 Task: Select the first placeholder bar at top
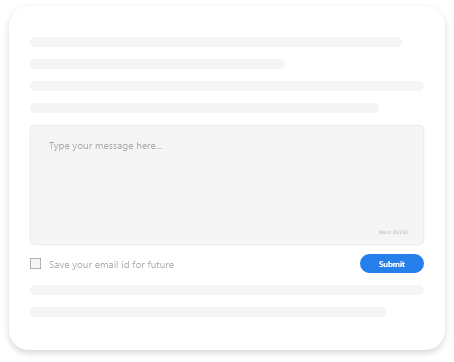(x=216, y=42)
